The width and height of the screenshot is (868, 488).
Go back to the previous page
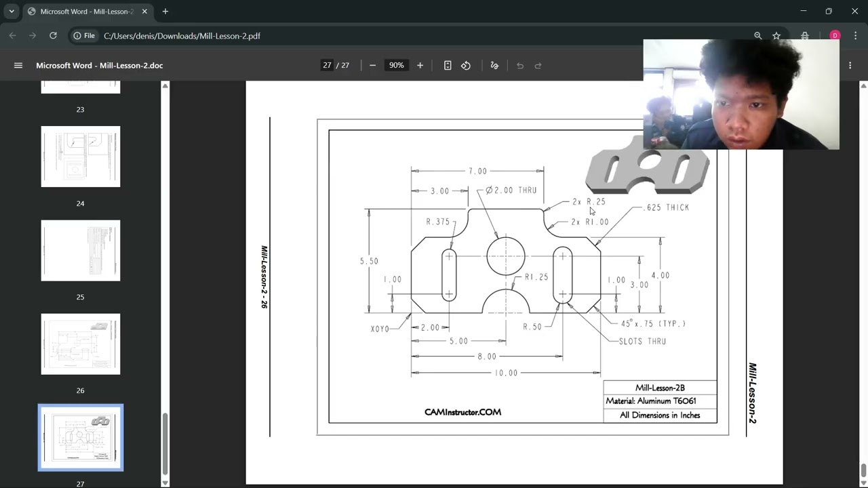13,35
